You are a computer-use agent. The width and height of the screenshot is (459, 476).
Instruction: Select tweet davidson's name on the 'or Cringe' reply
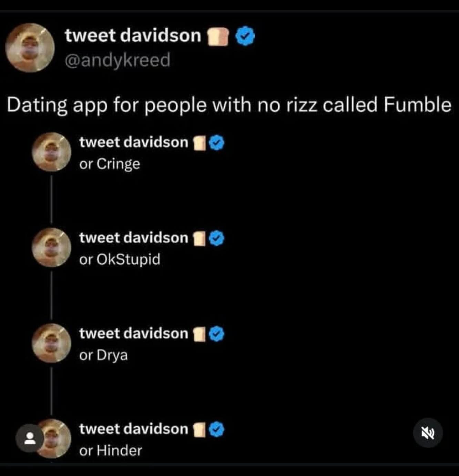pos(133,142)
